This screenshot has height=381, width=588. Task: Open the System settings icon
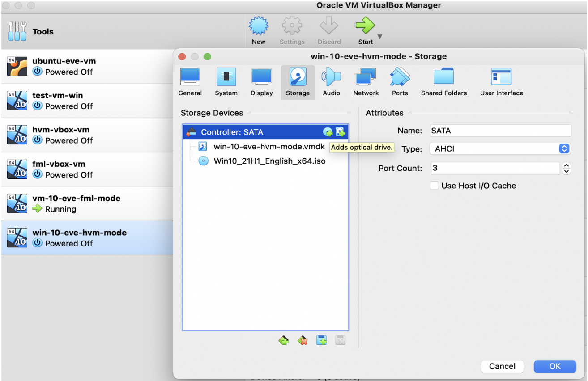(226, 82)
